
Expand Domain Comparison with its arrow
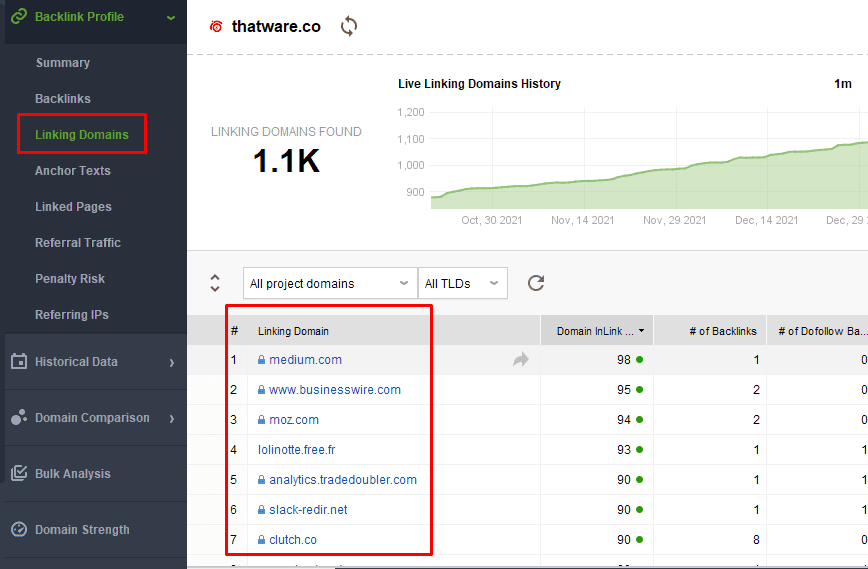click(172, 418)
